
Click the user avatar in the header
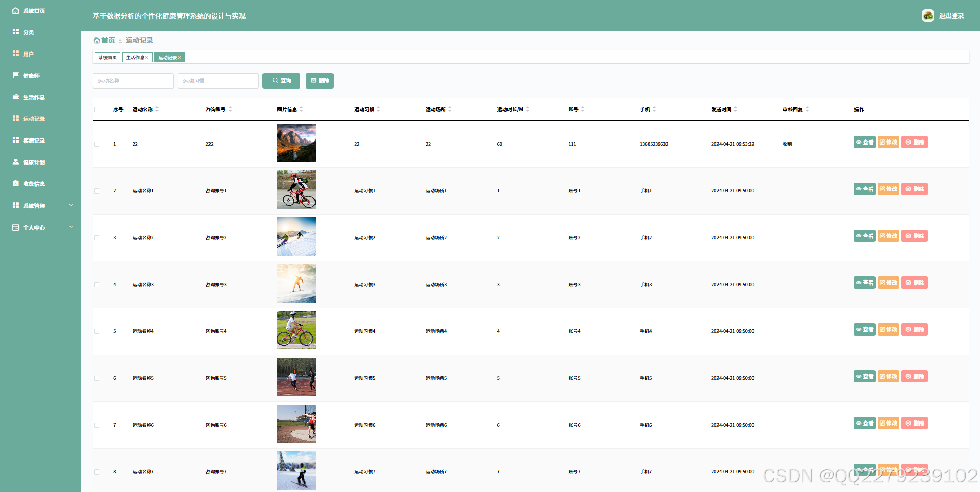[928, 15]
